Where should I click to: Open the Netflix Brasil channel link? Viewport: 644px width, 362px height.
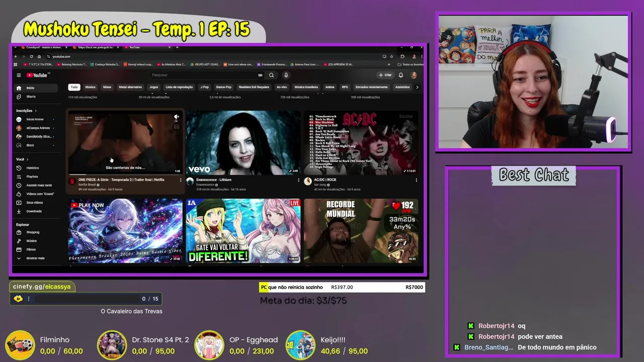[x=87, y=185]
